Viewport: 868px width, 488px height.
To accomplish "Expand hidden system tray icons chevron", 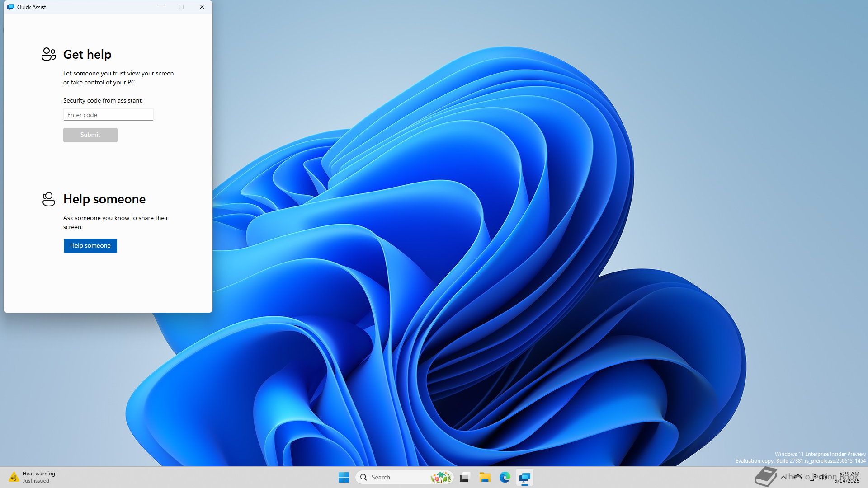I will coord(783,477).
